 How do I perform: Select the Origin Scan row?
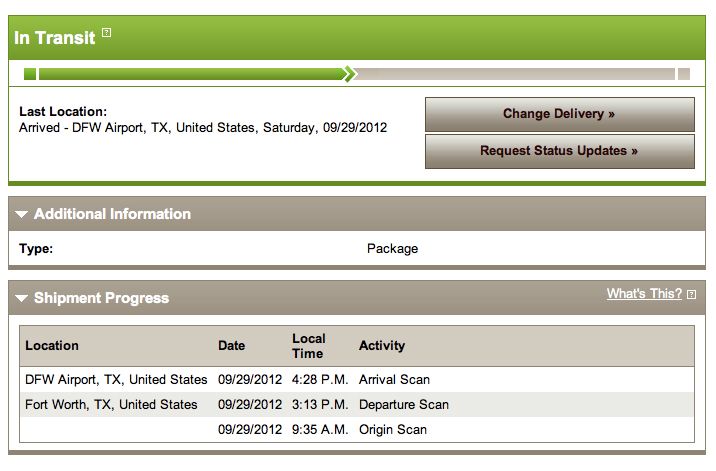(357, 429)
